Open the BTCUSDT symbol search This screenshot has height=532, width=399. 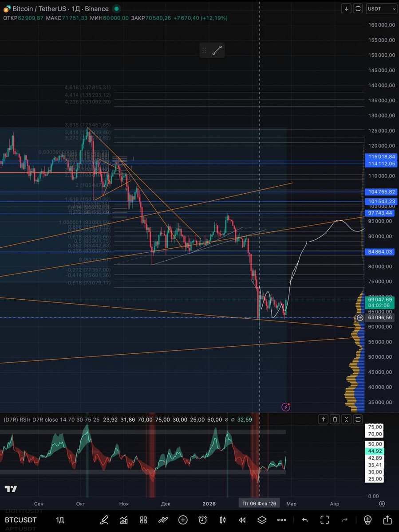point(21,520)
